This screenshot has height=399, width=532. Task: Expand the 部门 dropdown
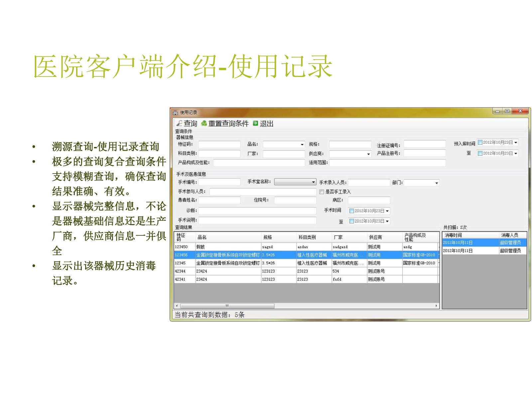tap(436, 183)
